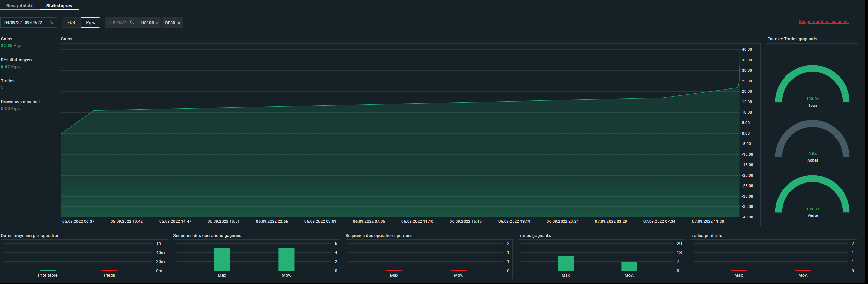Screen dimensions: 868x284
Task: Remove the US100 asset filter chip
Action: pos(157,23)
